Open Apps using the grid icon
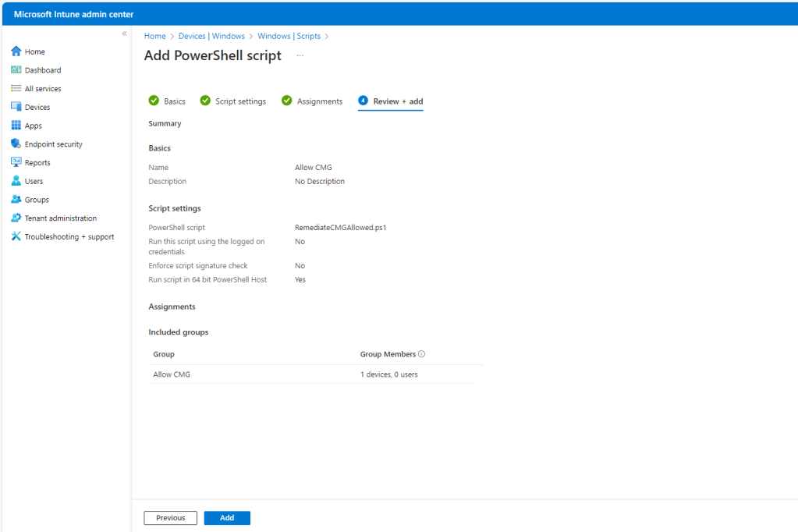 tap(16, 126)
